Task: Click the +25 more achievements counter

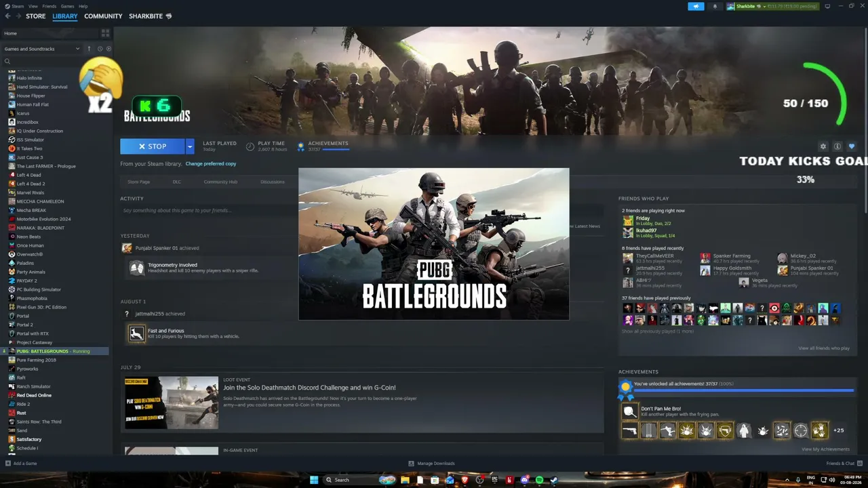Action: point(839,430)
